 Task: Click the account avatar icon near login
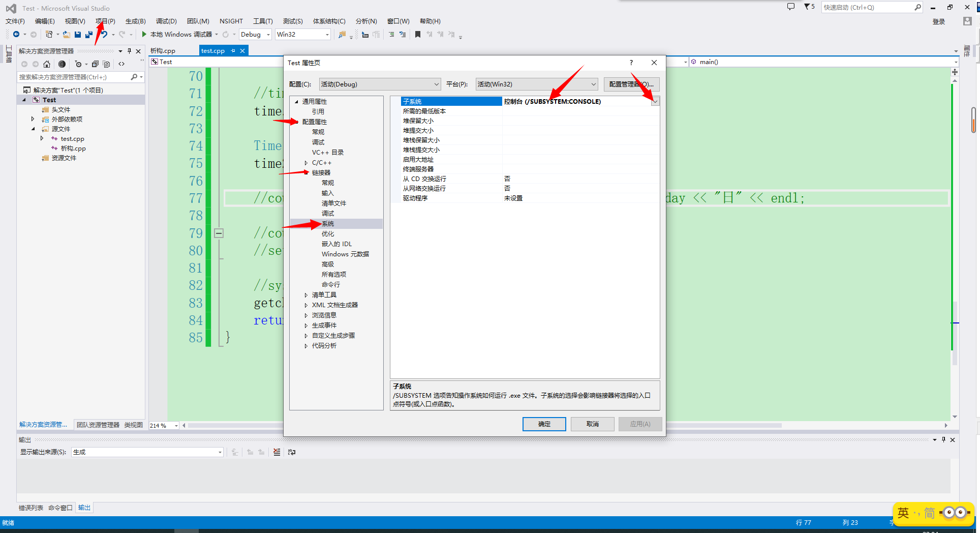coord(967,21)
